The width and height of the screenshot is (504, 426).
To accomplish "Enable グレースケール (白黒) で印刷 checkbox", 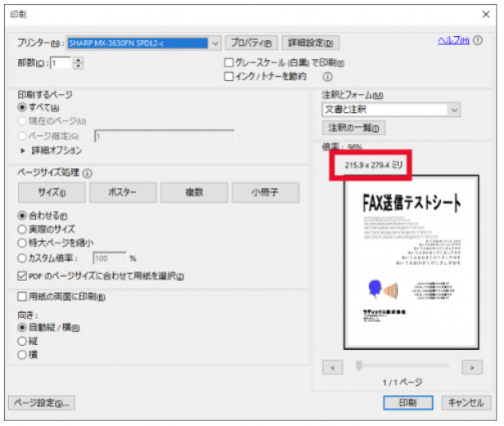I will click(229, 62).
